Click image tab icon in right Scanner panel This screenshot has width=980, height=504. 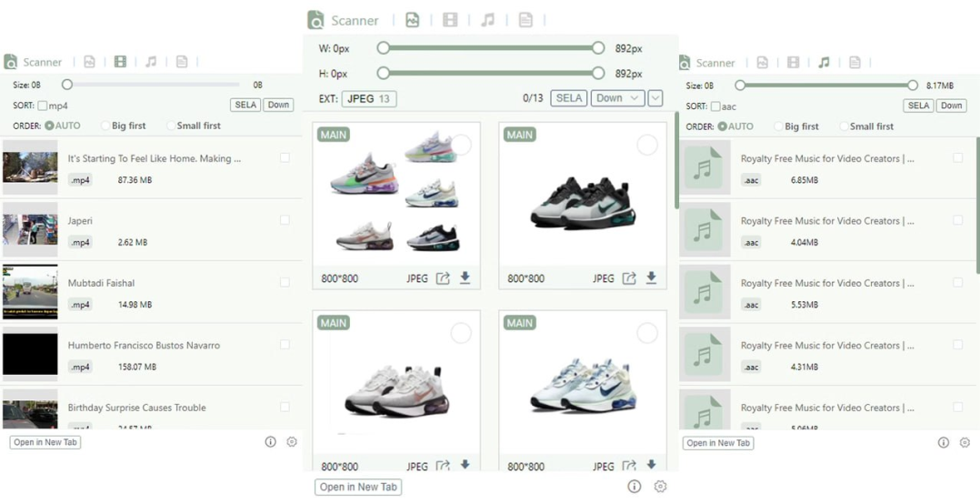tap(763, 63)
